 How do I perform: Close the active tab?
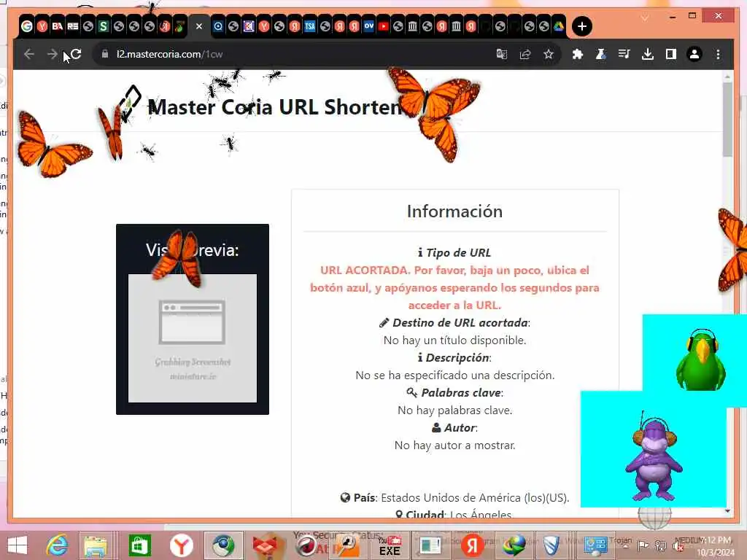click(199, 26)
